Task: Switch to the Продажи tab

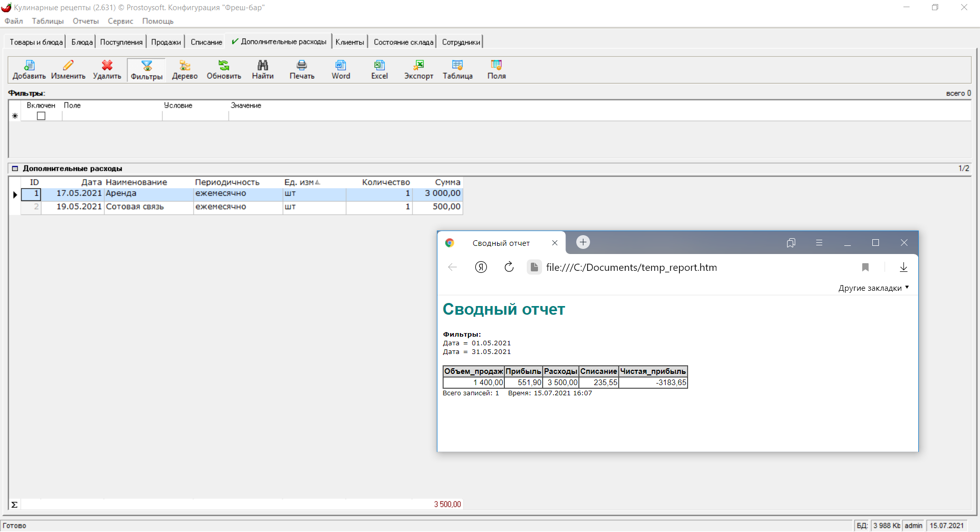Action: tap(166, 42)
